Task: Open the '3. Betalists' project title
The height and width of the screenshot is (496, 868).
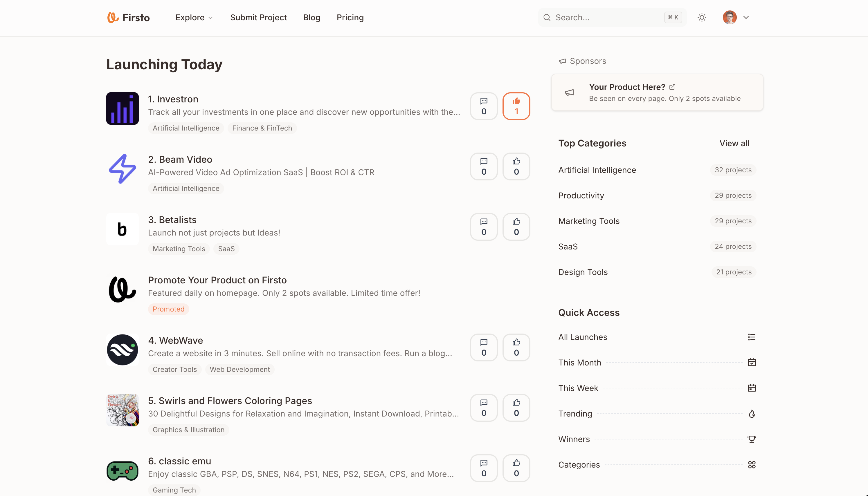Action: 172,220
